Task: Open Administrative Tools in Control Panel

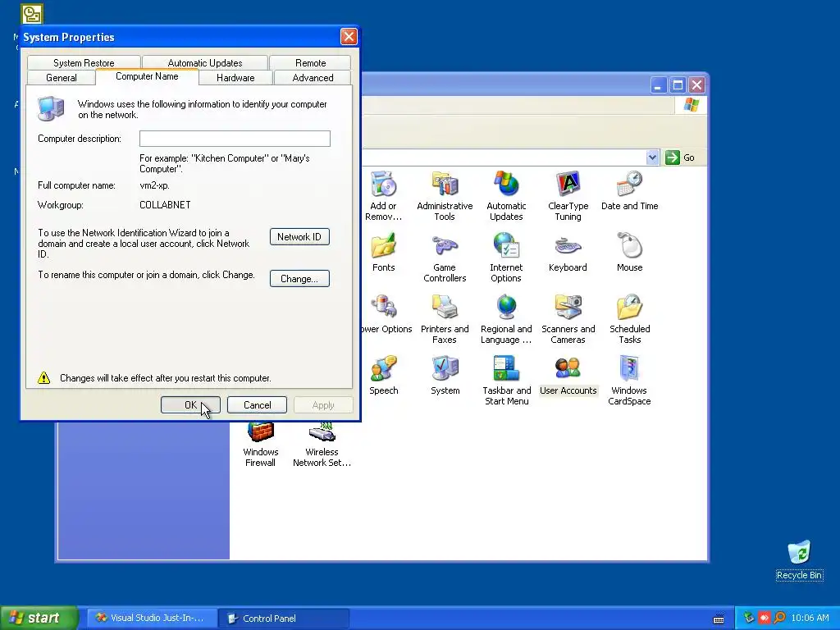Action: point(445,196)
